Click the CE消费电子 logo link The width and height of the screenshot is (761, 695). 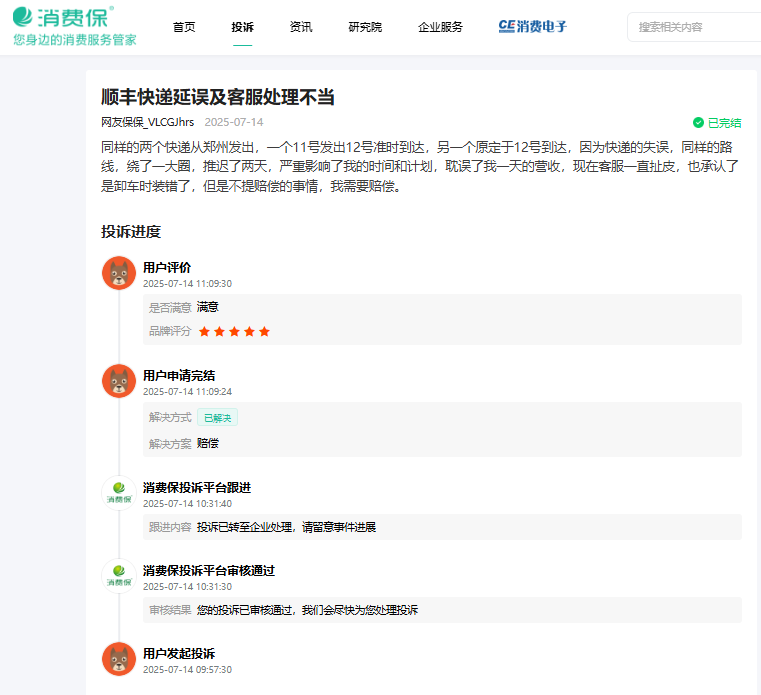coord(532,26)
